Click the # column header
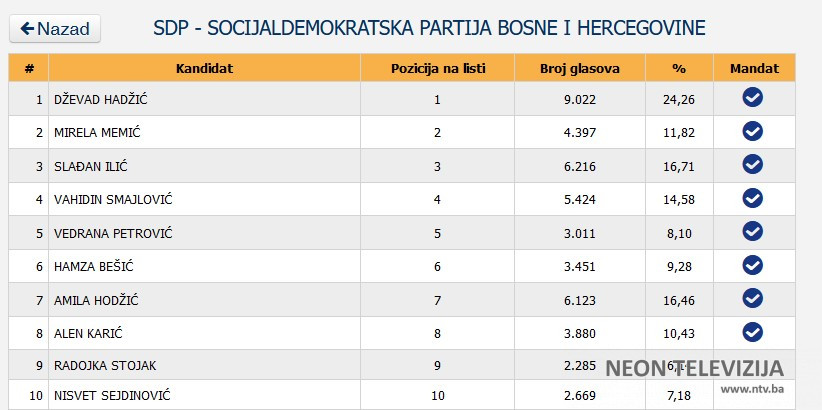Screen dimensions: 822x410 tap(29, 68)
